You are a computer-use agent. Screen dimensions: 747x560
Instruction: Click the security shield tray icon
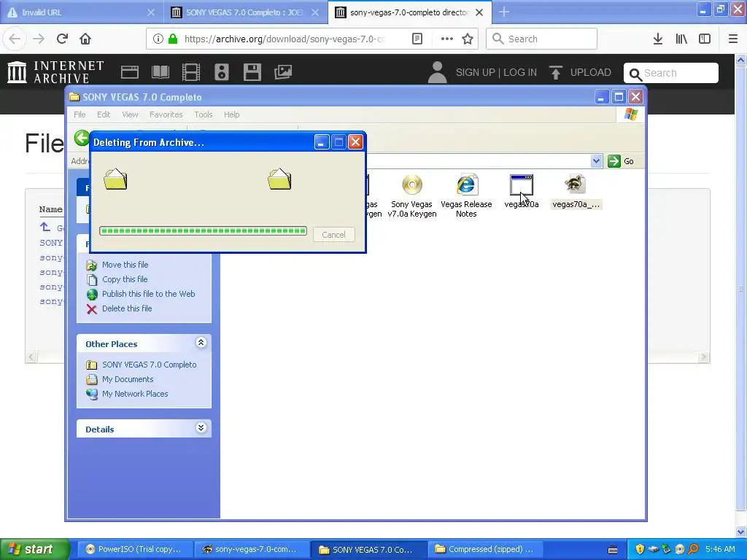(640, 549)
